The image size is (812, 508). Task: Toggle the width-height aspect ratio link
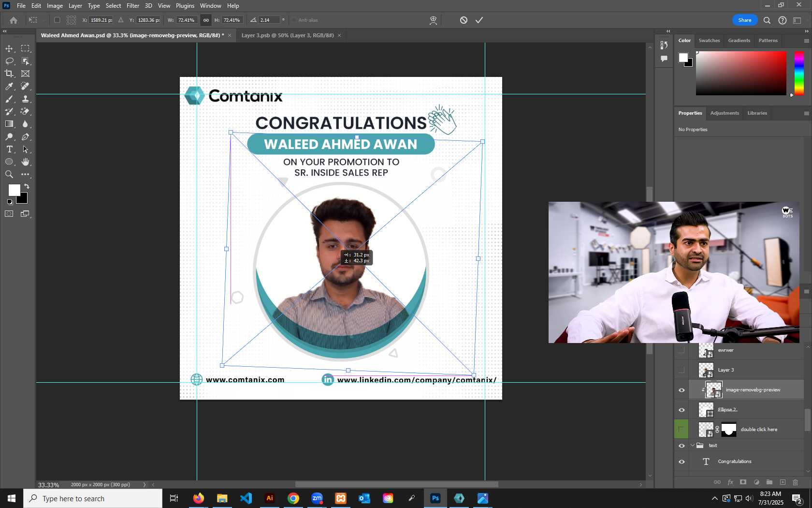point(206,20)
